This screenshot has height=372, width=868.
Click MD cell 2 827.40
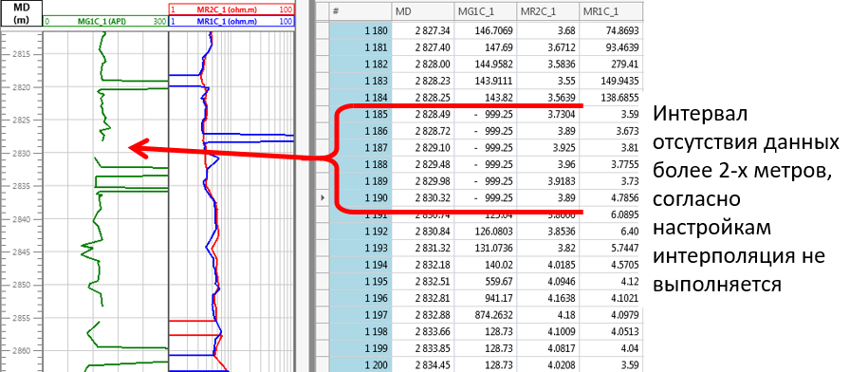click(422, 47)
